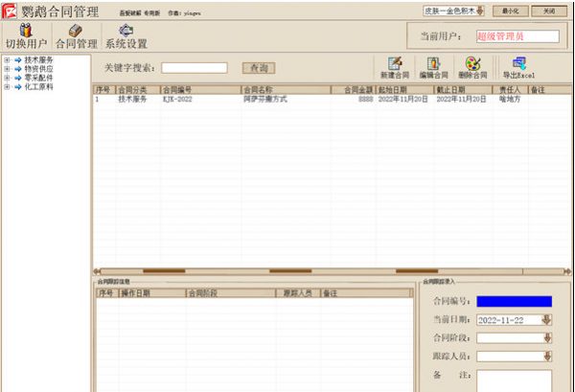575x392 pixels.
Task: Select 物资供应 in category tree
Action: [38, 69]
